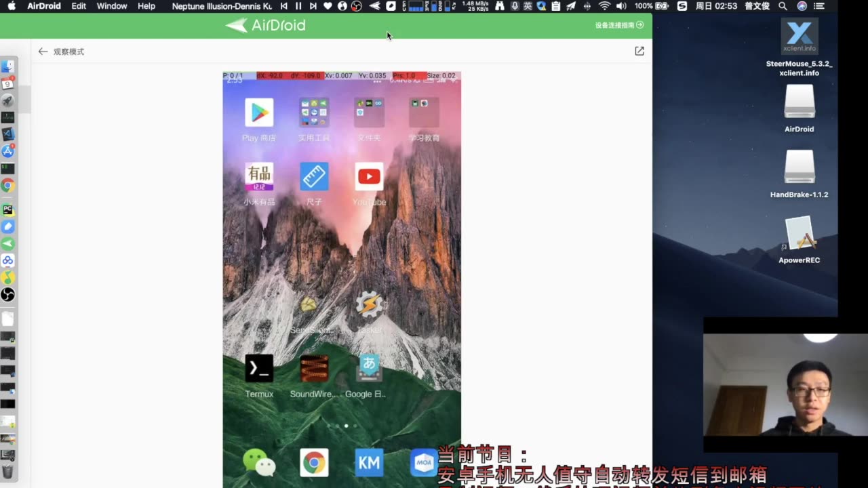Open the Play 商店 app on the phone
Viewport: 868px width, 488px height.
tap(259, 119)
